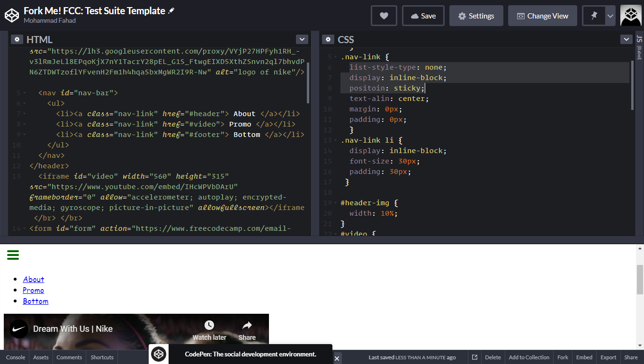Image resolution: width=644 pixels, height=364 pixels.
Task: Save the pen
Action: (423, 15)
